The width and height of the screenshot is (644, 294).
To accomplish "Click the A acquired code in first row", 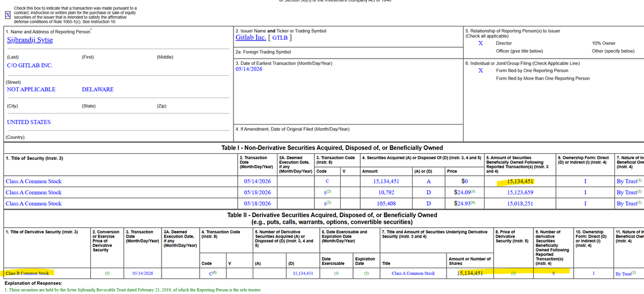I will 428,182.
